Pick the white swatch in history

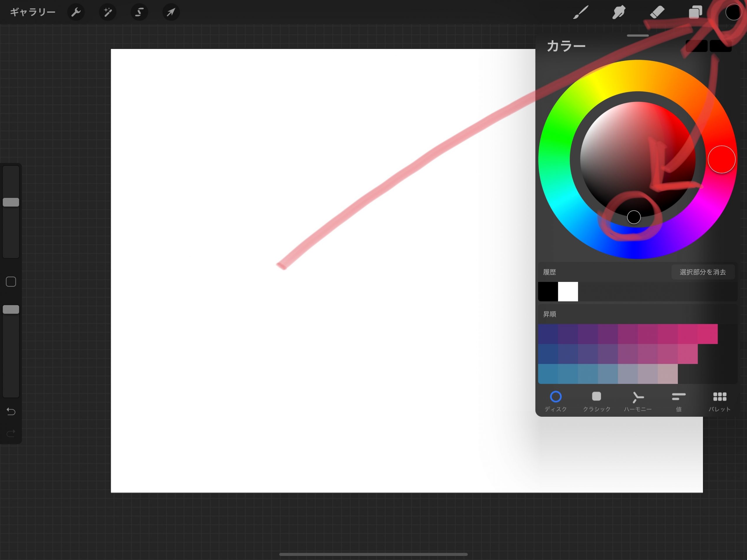tap(568, 292)
